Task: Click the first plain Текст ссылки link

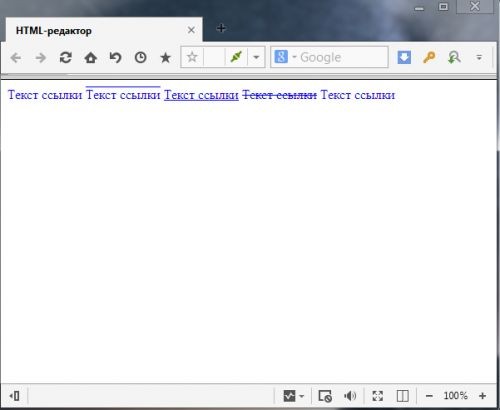Action: point(45,95)
